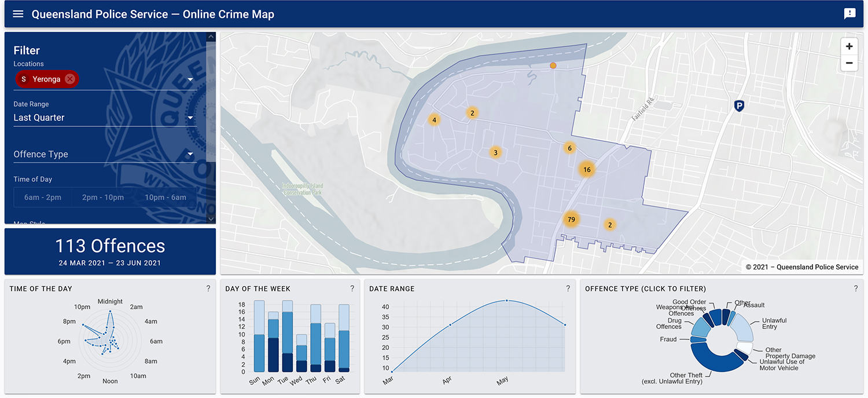
Task: Click the 8pm point on radar chart
Action: [x=83, y=325]
